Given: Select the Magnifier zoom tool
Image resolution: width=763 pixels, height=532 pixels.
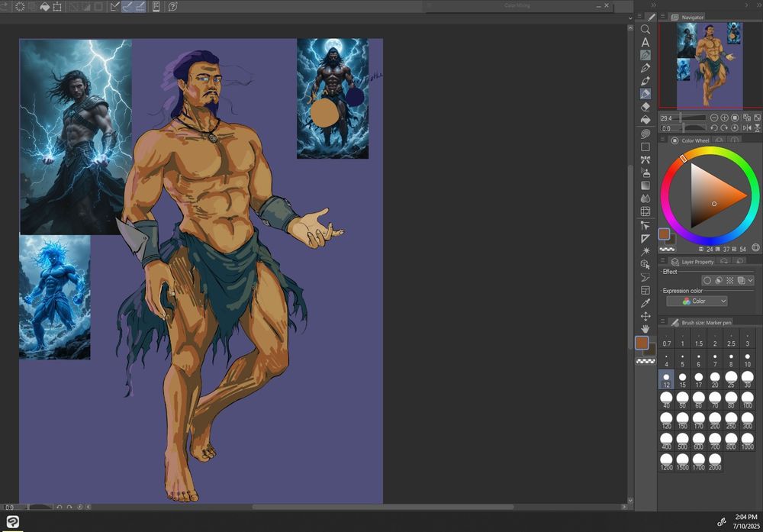Looking at the screenshot, I should click(x=645, y=30).
